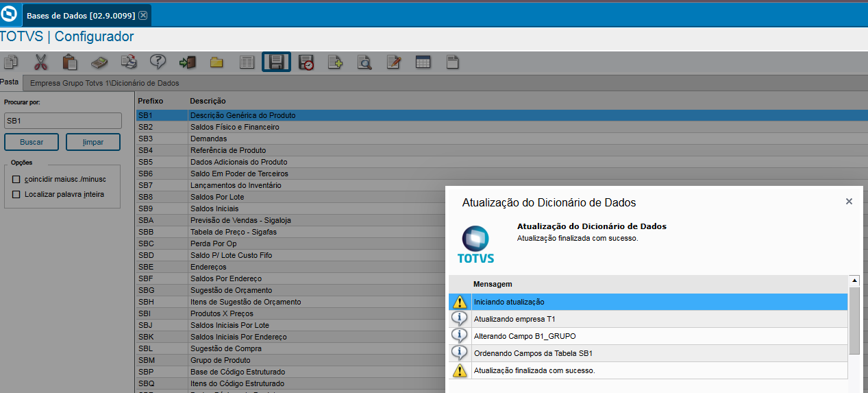Select the Produtos X Preços row
The image size is (868, 393).
290,313
